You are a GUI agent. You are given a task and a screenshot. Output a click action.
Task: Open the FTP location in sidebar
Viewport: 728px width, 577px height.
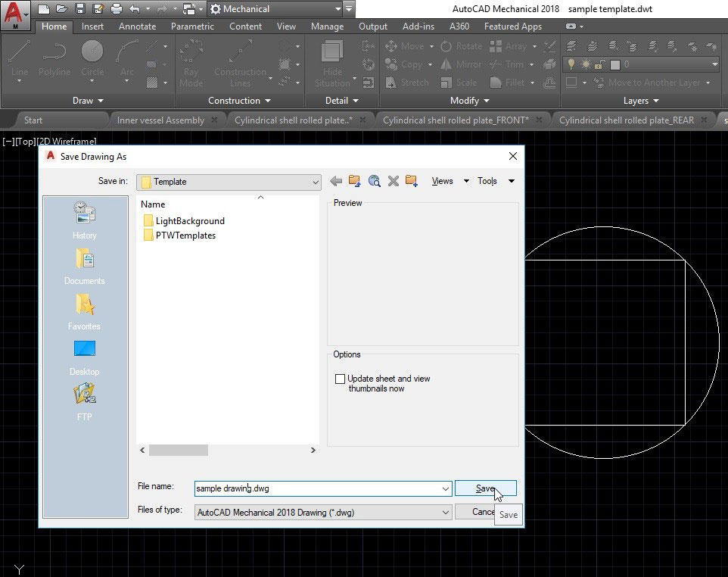point(84,401)
